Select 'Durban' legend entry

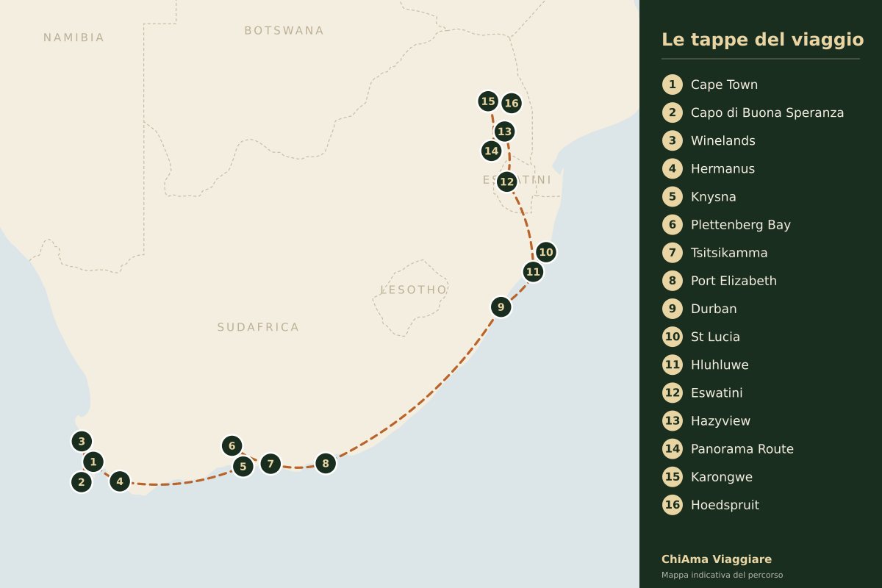click(714, 309)
